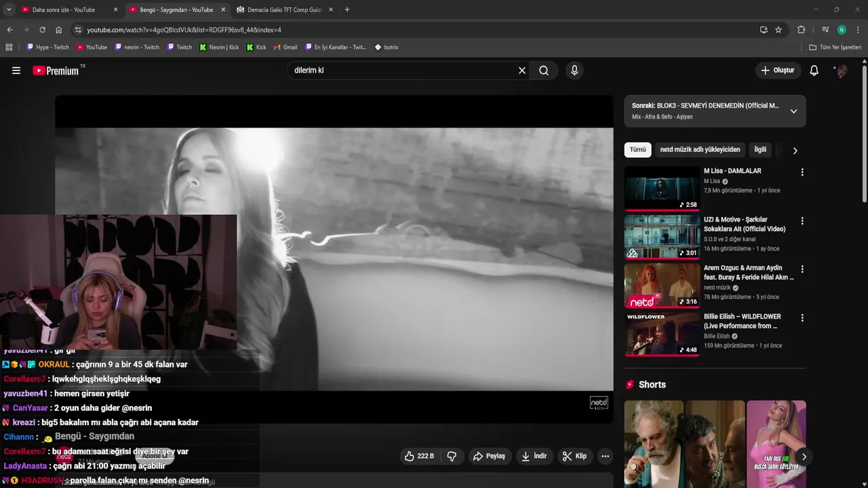The width and height of the screenshot is (868, 488).
Task: Click the browser address bar URL
Action: point(184,30)
